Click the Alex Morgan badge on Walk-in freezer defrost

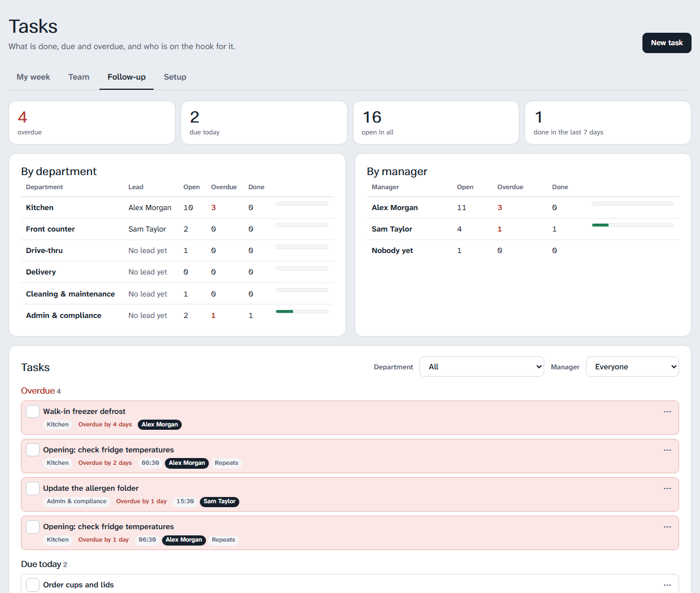coord(160,425)
